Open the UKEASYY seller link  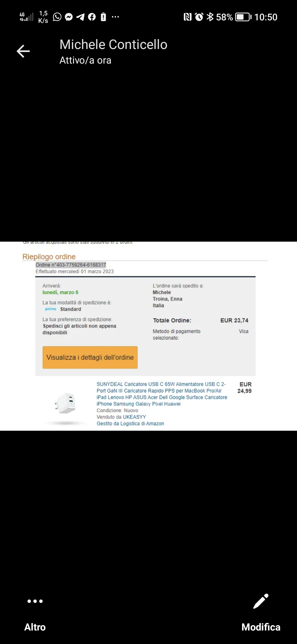(x=134, y=417)
